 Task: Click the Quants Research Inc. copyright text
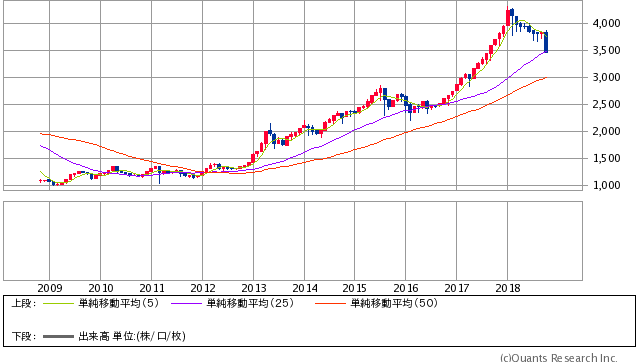pos(559,358)
